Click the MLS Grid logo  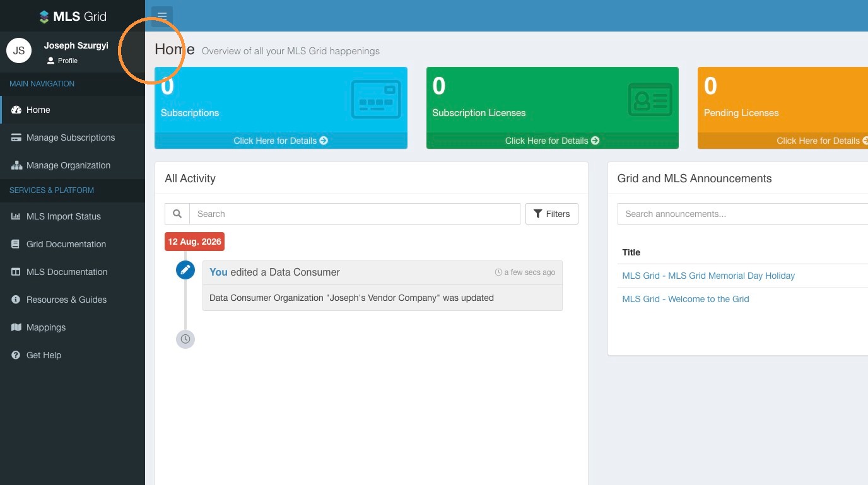click(73, 16)
